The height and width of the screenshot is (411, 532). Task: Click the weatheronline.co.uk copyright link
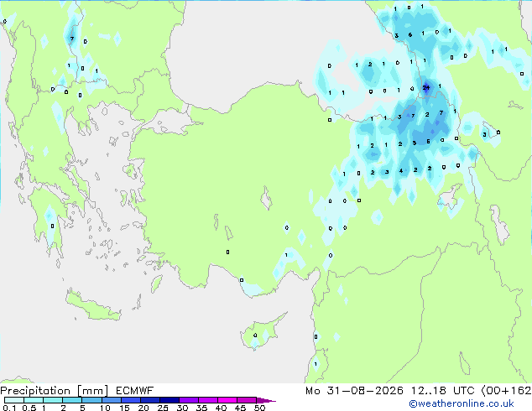(x=462, y=403)
